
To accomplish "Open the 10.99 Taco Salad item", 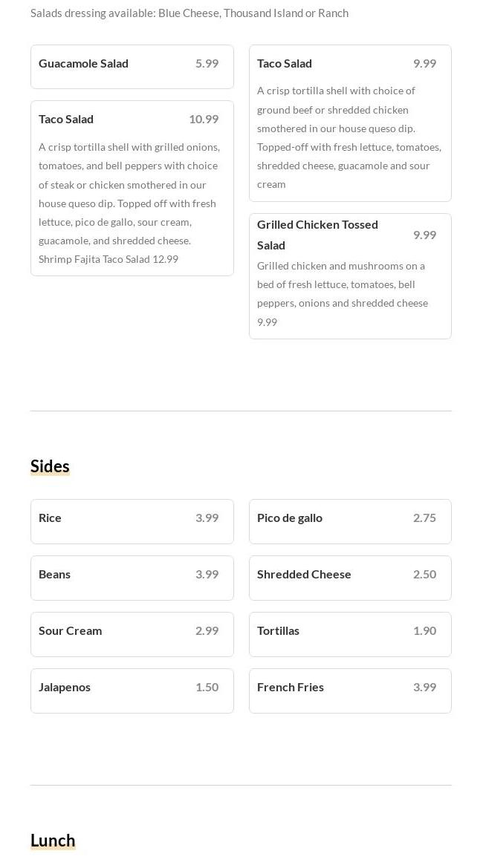I will pos(67,120).
